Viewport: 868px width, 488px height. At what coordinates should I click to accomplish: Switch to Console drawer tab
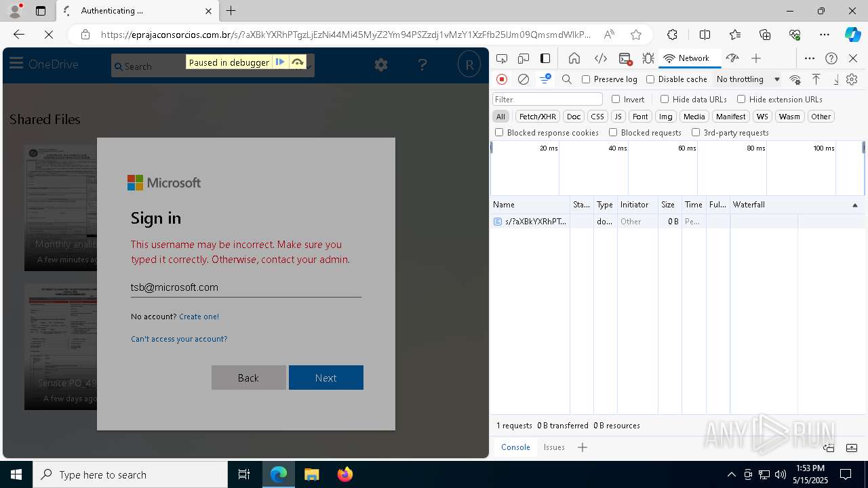click(515, 447)
